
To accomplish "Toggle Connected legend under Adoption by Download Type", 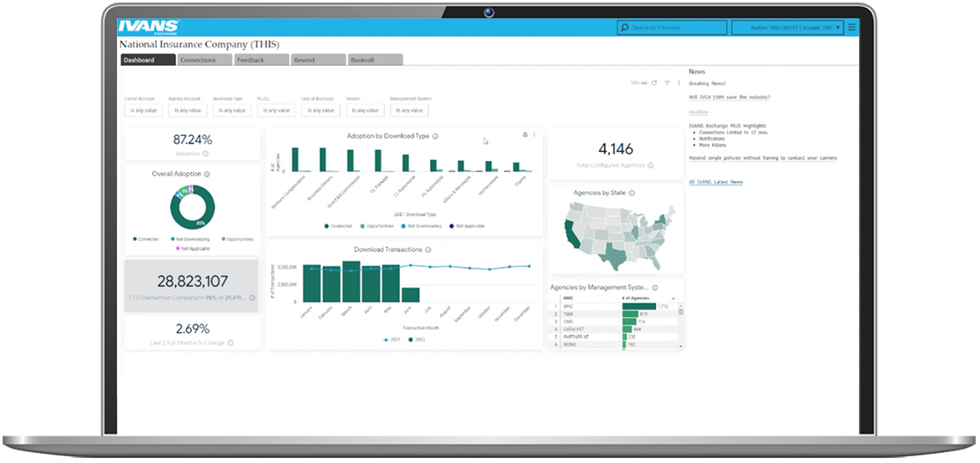I will pyautogui.click(x=338, y=225).
